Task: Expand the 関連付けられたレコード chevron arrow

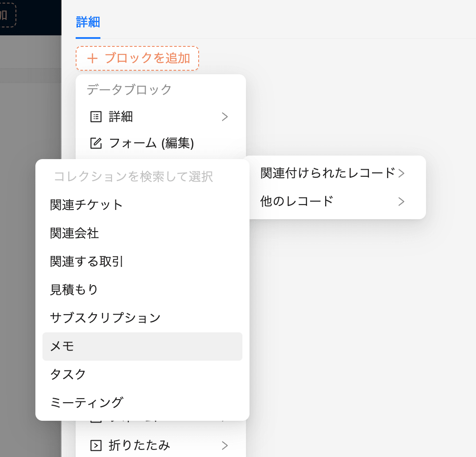Action: tap(401, 173)
